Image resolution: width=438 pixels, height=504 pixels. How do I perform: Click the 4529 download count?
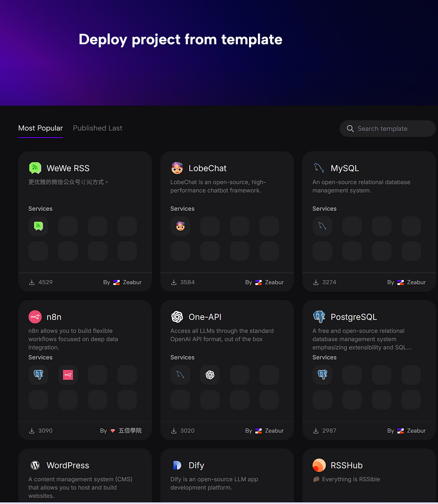point(45,282)
